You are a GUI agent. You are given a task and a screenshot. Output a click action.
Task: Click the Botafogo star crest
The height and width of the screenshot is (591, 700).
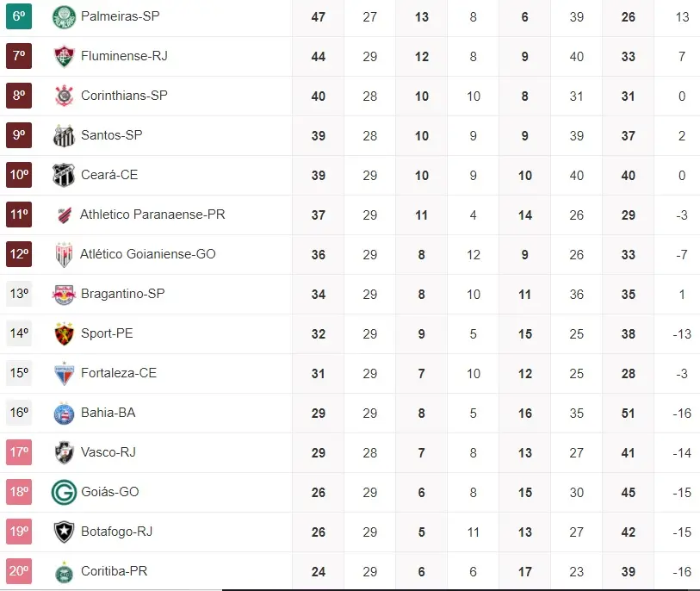64,532
